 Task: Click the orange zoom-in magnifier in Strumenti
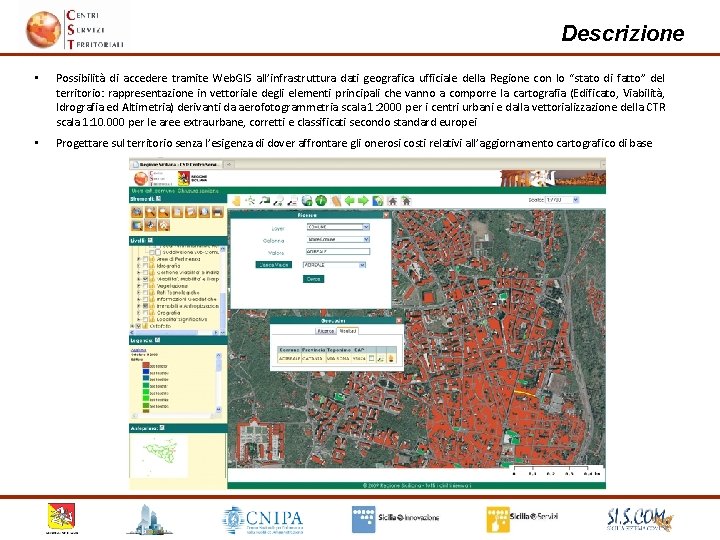tap(150, 212)
